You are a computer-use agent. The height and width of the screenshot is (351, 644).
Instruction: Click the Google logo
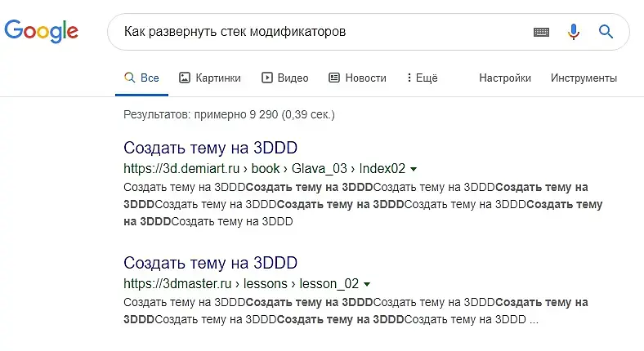click(x=41, y=31)
